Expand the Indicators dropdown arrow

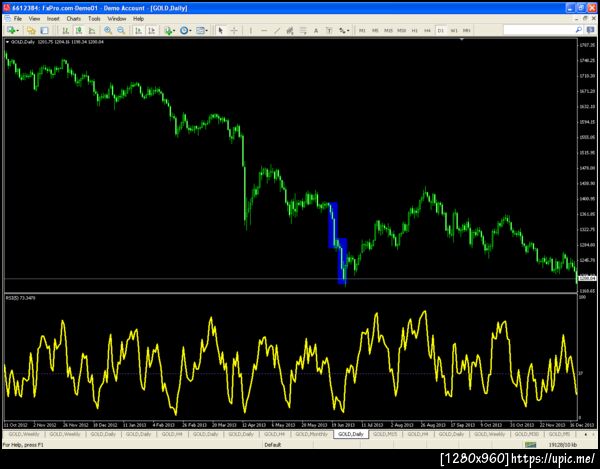pos(174,31)
